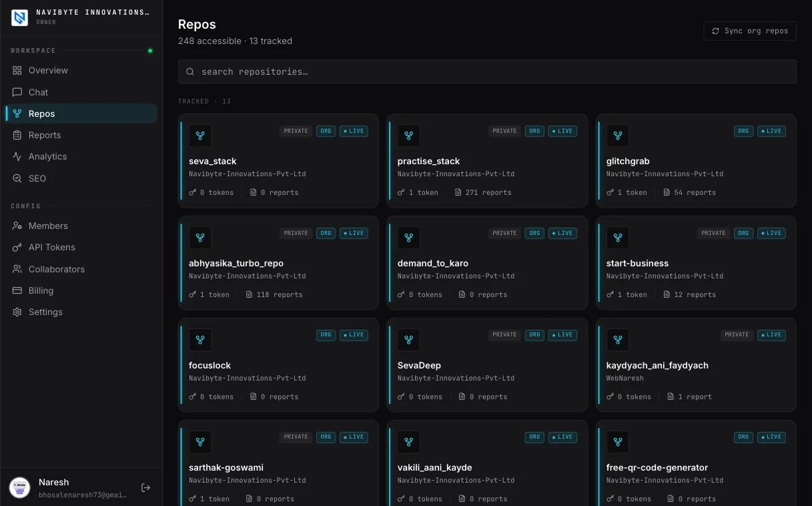Click the focuslock repo icon
812x506 pixels.
tap(200, 340)
